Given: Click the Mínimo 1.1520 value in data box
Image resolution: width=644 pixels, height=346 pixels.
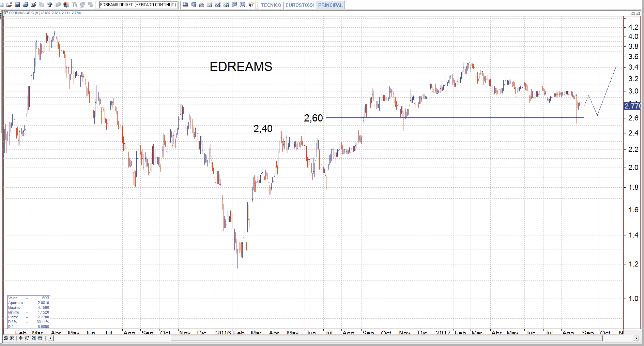Looking at the screenshot, I should click(x=43, y=312).
